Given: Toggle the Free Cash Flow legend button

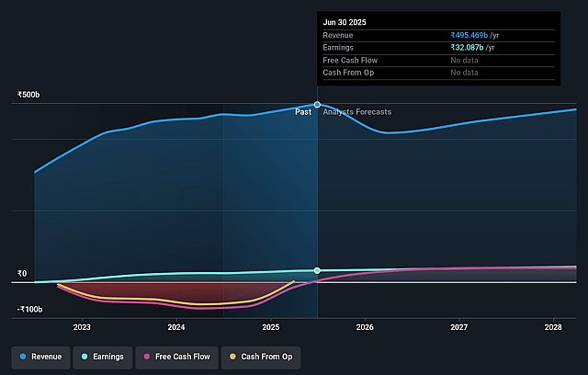Looking at the screenshot, I should tap(176, 358).
